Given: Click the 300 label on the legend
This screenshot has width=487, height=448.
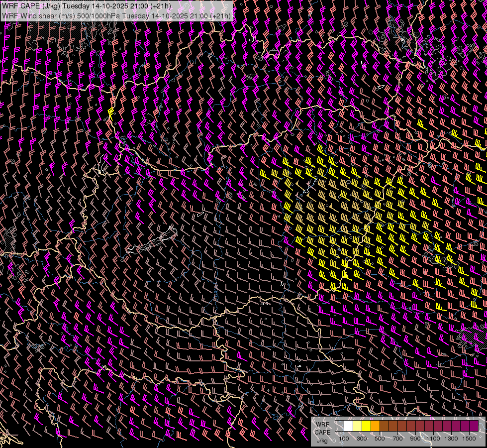Looking at the screenshot, I should pyautogui.click(x=362, y=439).
